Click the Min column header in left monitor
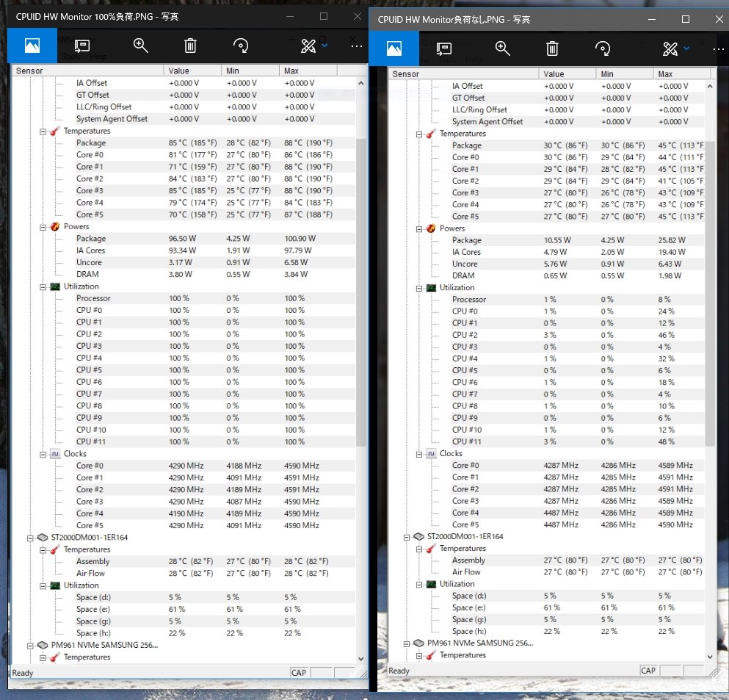 (250, 71)
